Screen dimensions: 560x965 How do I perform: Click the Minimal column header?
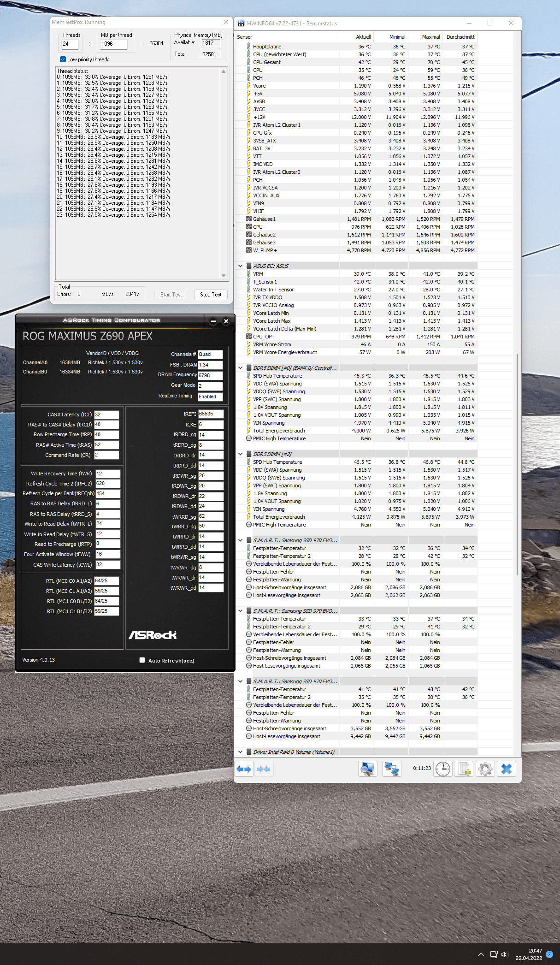pos(391,37)
